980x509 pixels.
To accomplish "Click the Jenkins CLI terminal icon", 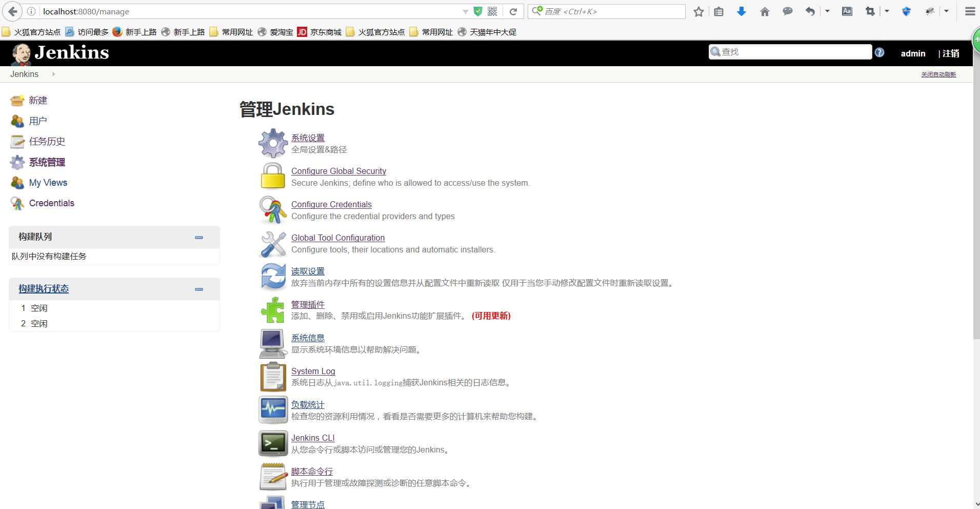I will click(x=273, y=443).
